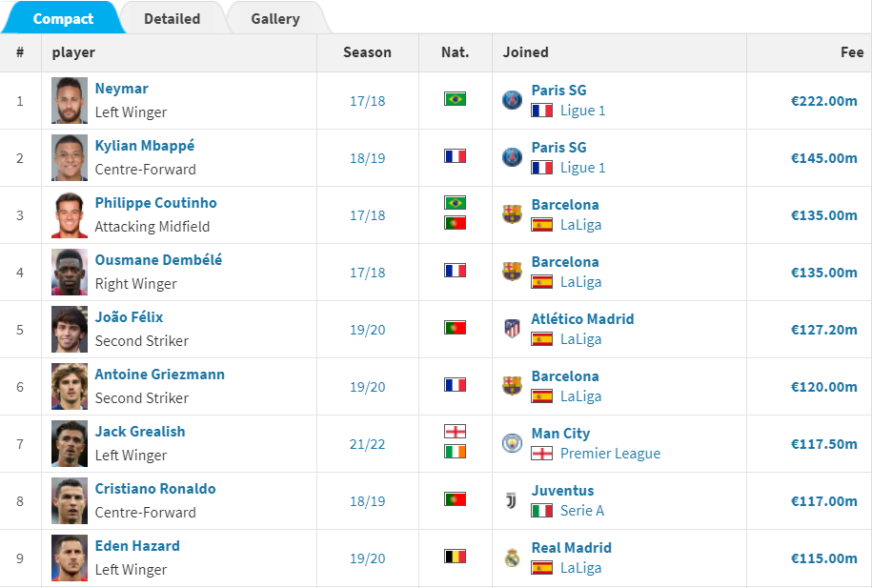Switch to the Detailed tab

[172, 18]
